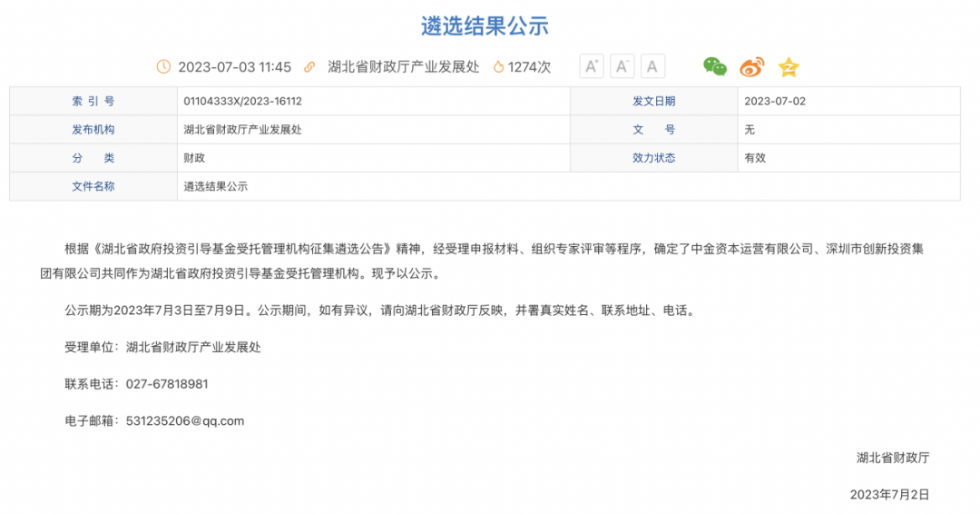Click the yellow star Qzone favorite icon
The width and height of the screenshot is (980, 513).
click(x=789, y=66)
